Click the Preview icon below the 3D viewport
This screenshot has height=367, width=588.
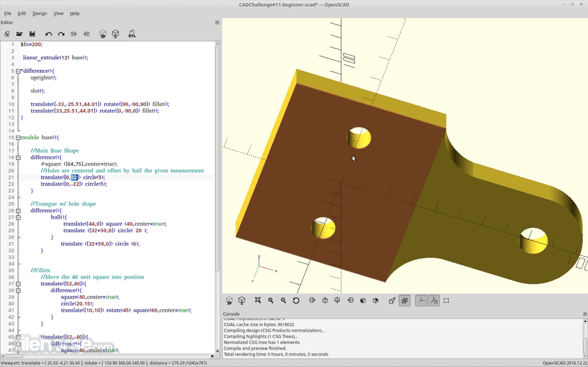229,300
